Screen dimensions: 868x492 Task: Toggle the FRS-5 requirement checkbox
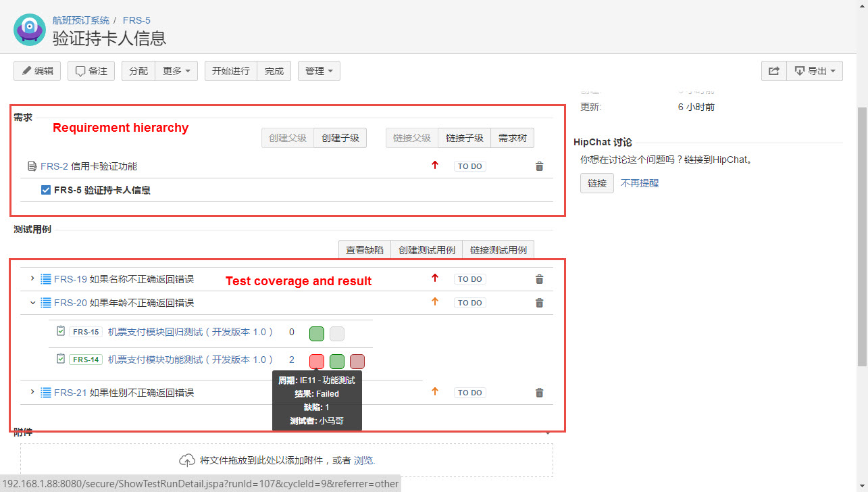45,190
